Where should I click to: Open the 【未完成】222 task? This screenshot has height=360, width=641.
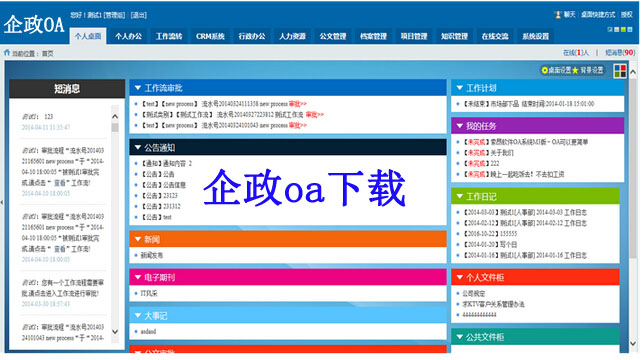481,163
